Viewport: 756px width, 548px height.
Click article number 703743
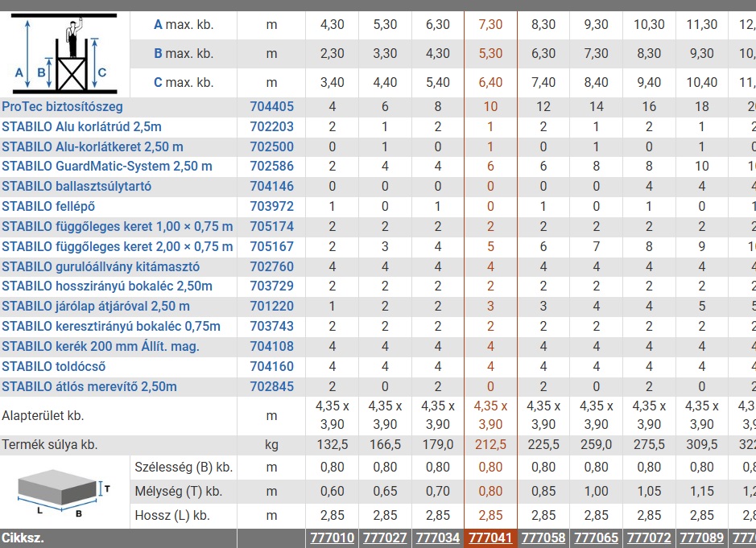point(272,326)
